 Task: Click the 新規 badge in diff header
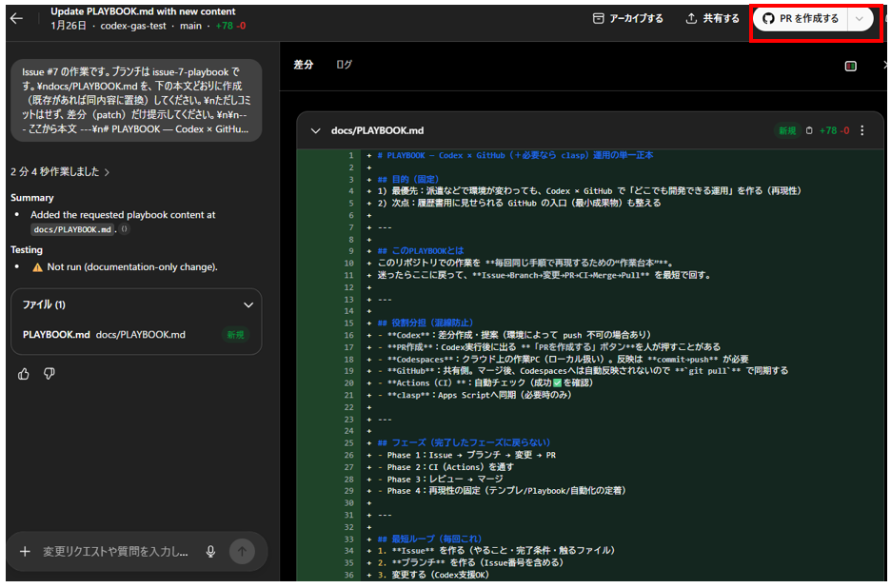[787, 130]
